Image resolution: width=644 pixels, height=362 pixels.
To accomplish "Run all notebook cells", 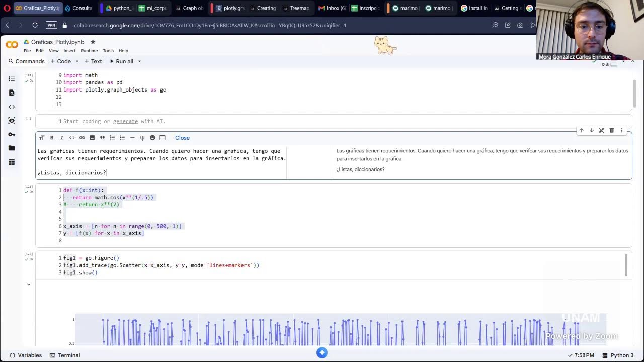I will tap(122, 61).
